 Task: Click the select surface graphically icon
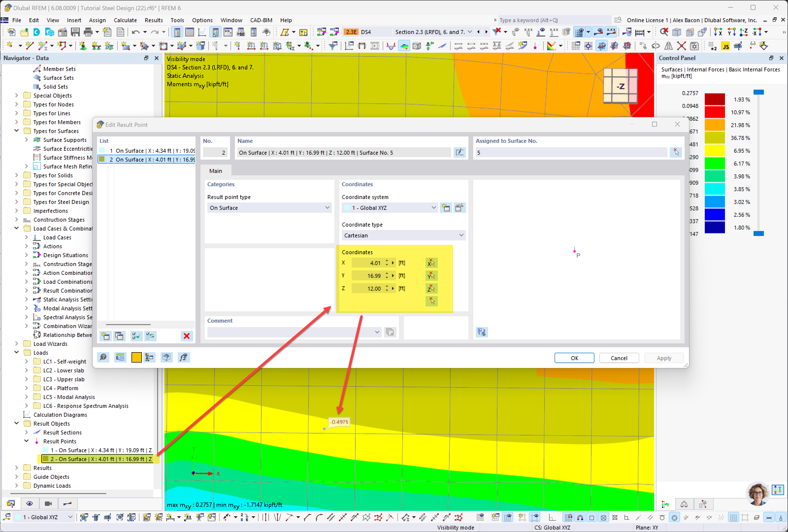(676, 153)
